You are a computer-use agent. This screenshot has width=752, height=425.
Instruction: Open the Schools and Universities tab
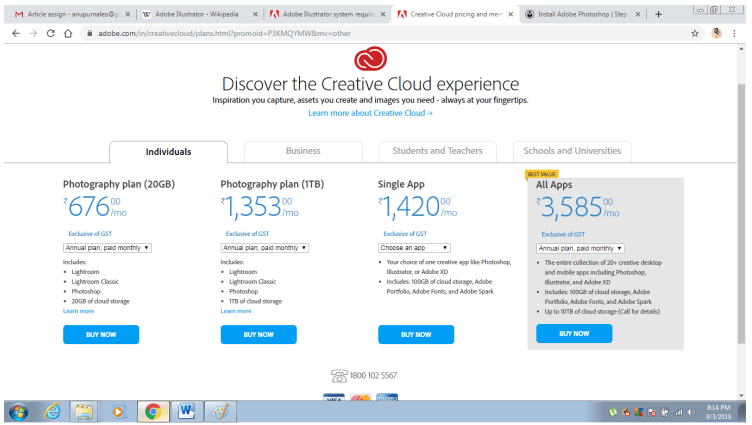572,151
